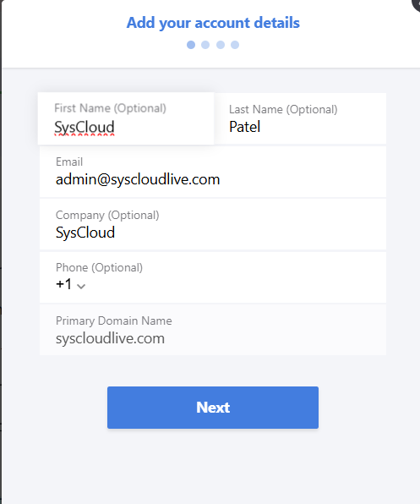Screen dimensions: 420x504
Task: Go to the first step indicator dot
Action: click(x=191, y=45)
